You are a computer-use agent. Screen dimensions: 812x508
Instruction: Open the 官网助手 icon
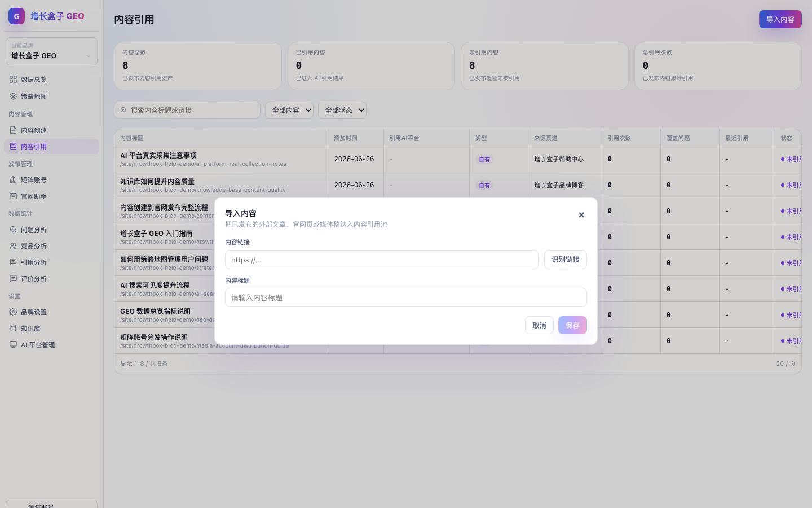point(13,196)
